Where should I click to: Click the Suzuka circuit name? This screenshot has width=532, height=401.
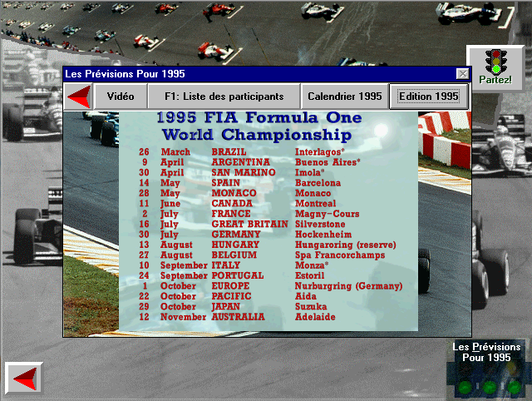[x=311, y=306]
